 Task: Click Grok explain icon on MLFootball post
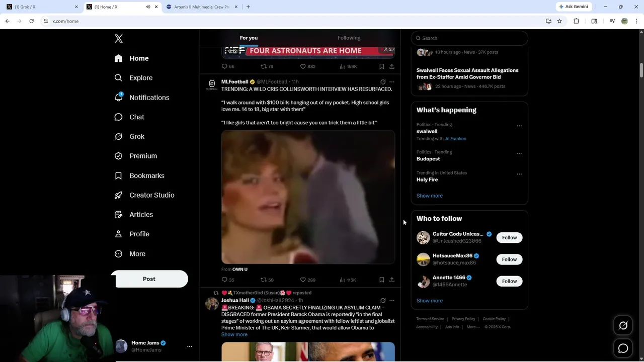tap(383, 82)
